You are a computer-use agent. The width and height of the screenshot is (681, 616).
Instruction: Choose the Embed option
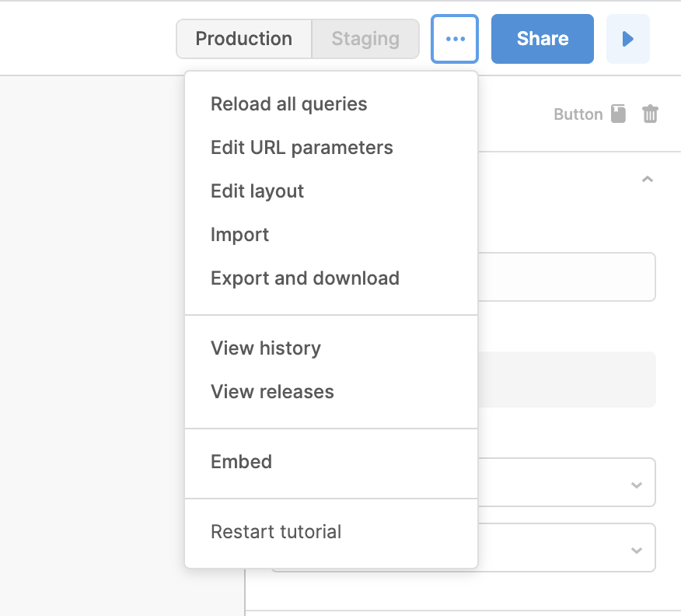point(331,461)
